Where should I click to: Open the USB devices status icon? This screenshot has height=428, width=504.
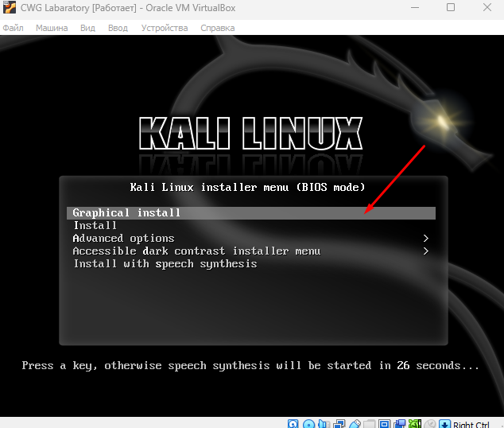point(354,425)
